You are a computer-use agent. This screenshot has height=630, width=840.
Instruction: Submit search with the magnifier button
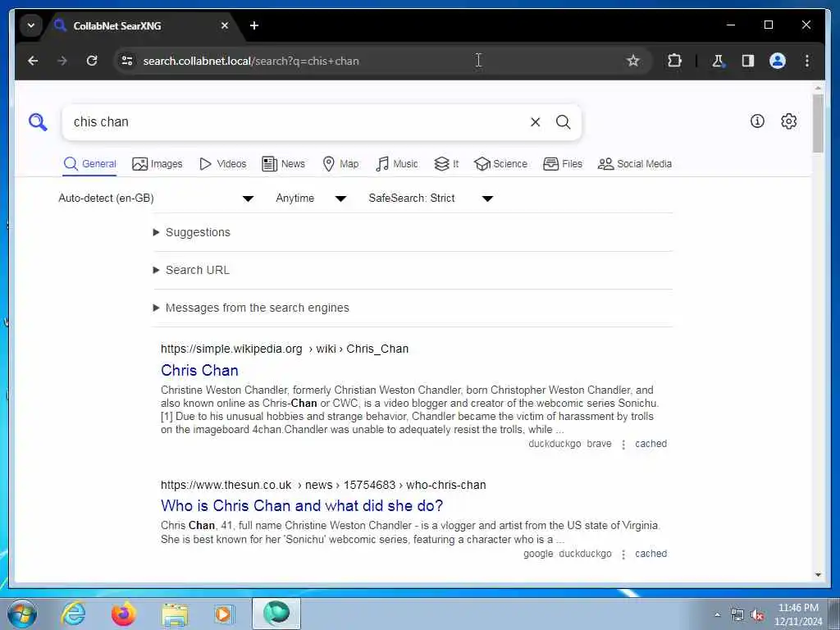563,122
